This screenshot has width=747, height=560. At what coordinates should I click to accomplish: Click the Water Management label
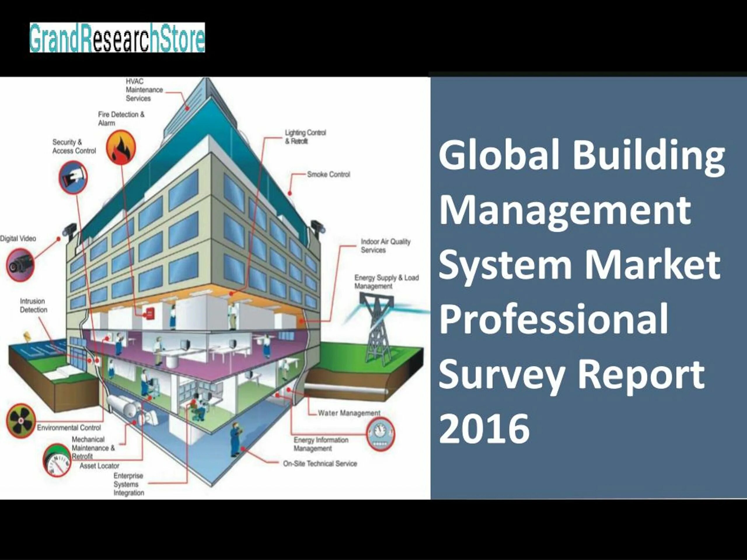click(349, 413)
